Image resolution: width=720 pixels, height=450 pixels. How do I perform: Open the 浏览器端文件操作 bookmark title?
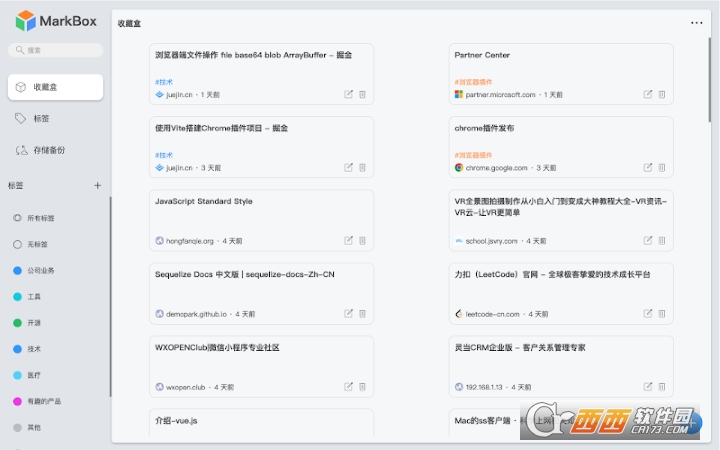[x=253, y=55]
